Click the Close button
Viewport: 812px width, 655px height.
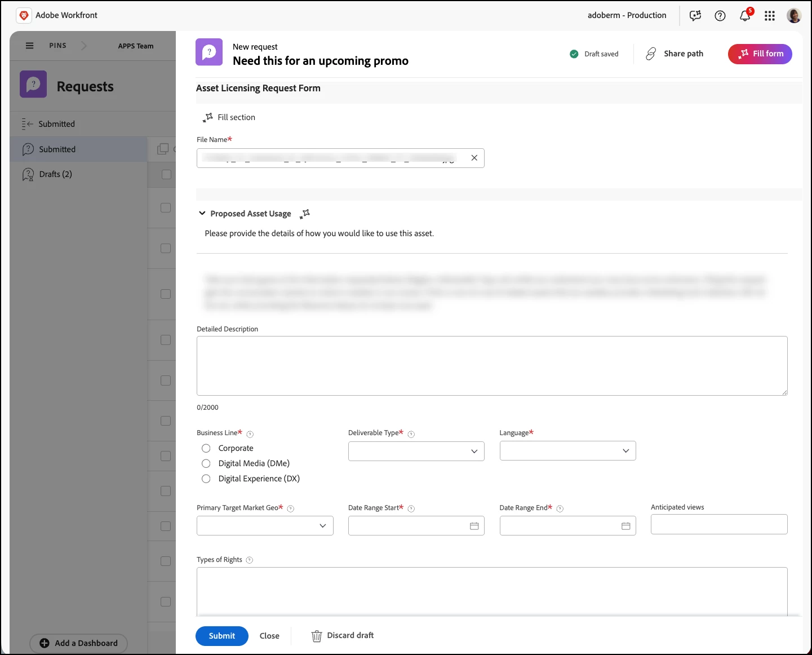(269, 636)
